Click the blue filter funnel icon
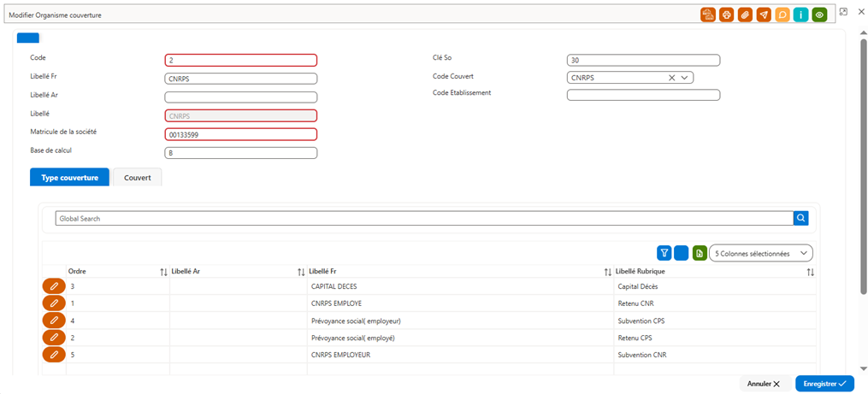This screenshot has height=394, width=868. coord(664,253)
